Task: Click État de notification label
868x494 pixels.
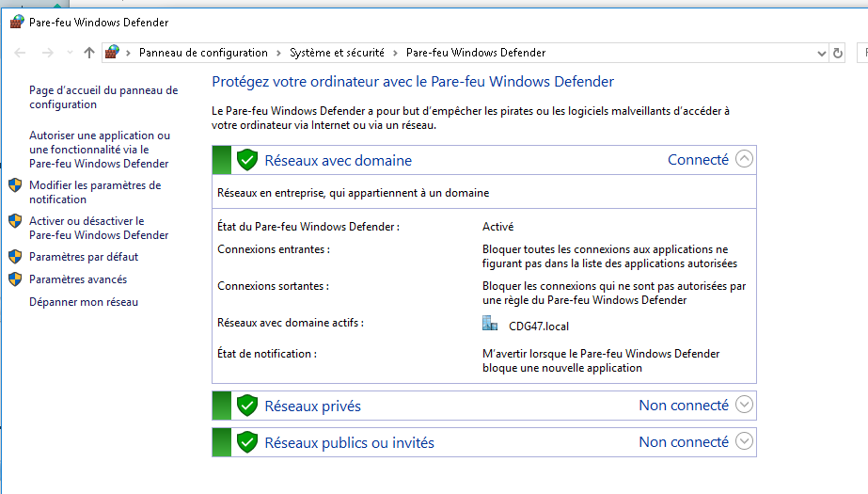Action: point(267,354)
